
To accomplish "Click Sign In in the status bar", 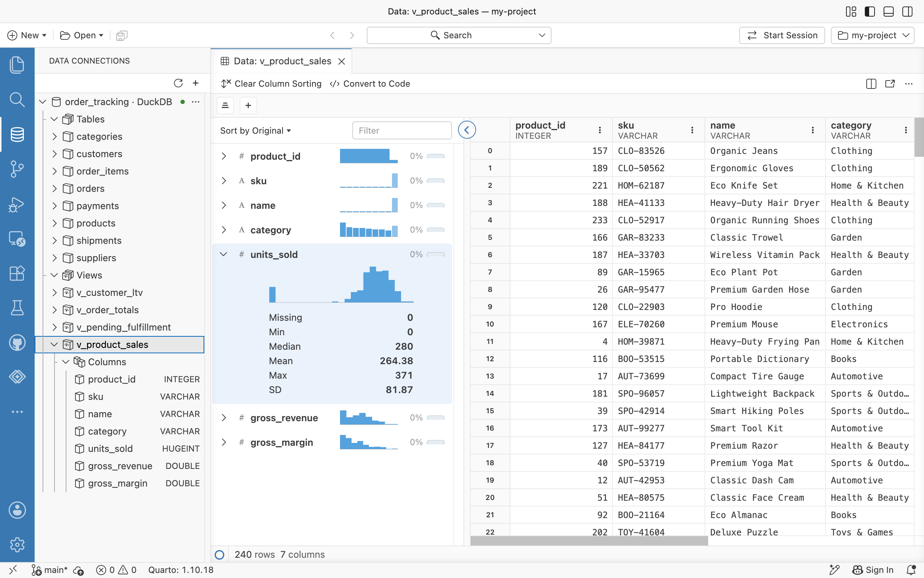I will 873,570.
